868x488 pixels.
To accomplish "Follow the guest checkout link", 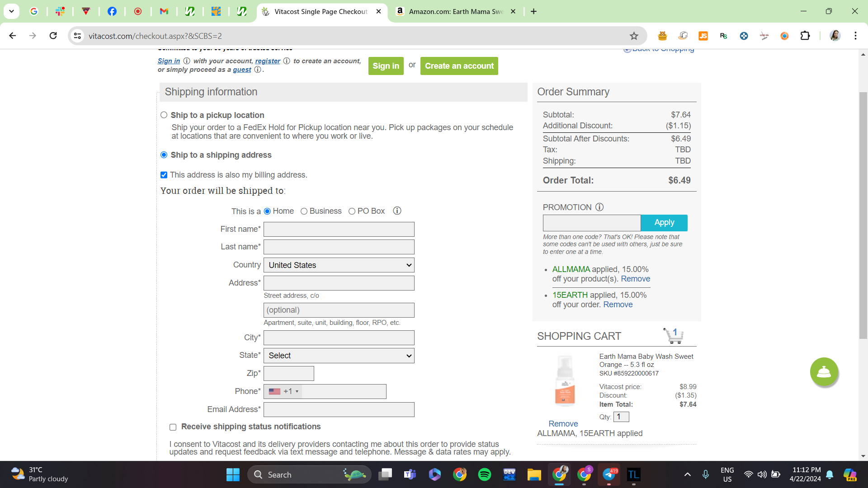I will coord(242,70).
